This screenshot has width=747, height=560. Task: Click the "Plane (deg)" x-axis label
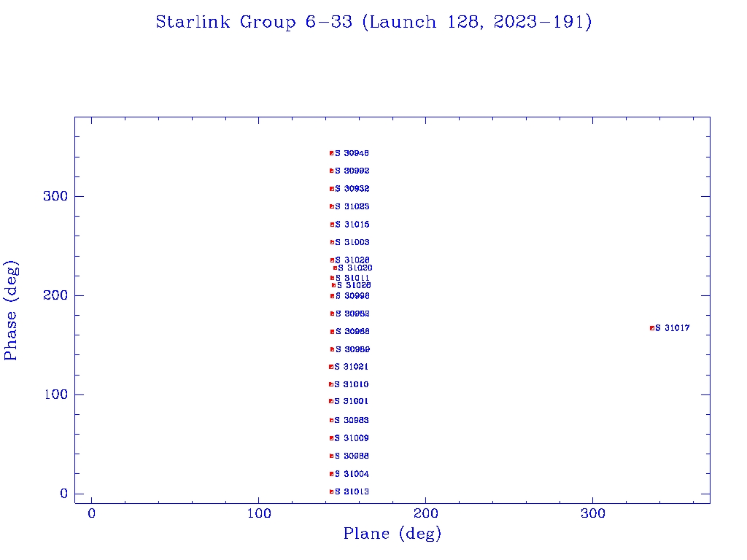pyautogui.click(x=392, y=533)
